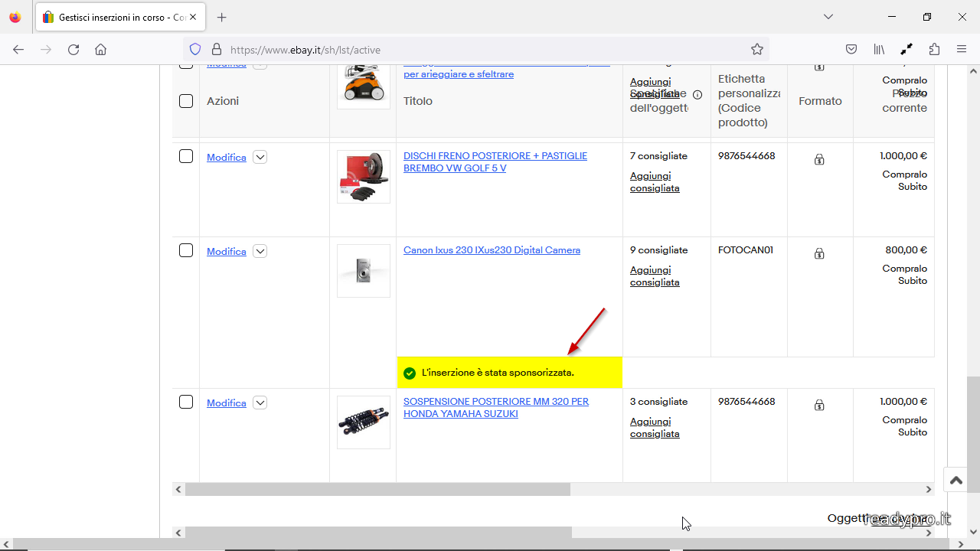This screenshot has height=551, width=980.
Task: Click the shield tracking protection icon
Action: (195, 50)
